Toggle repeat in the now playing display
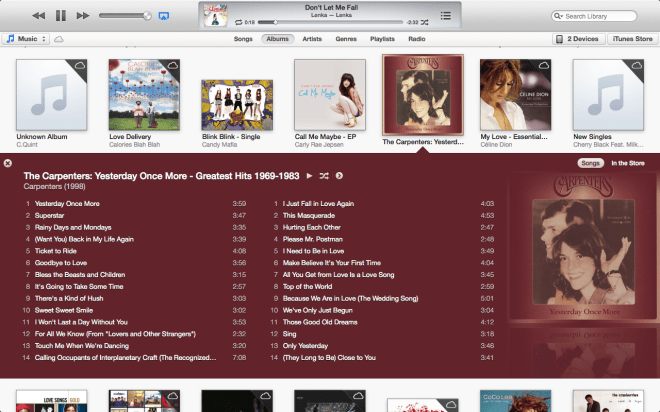Screen dimensions: 660x412 click(238, 21)
